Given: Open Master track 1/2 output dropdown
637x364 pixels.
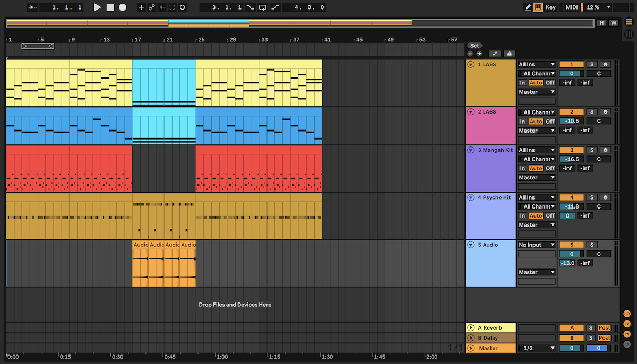Looking at the screenshot, I should pos(537,348).
